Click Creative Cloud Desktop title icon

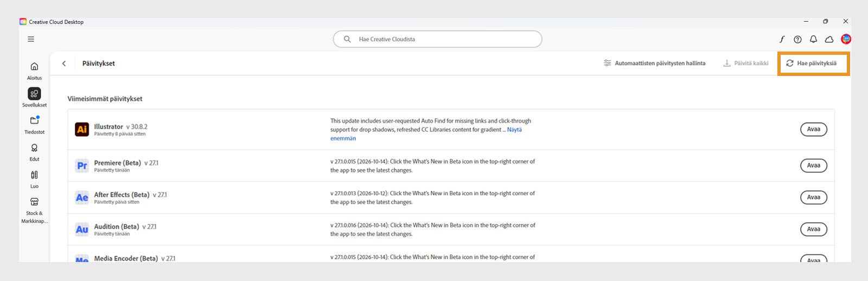(x=23, y=22)
